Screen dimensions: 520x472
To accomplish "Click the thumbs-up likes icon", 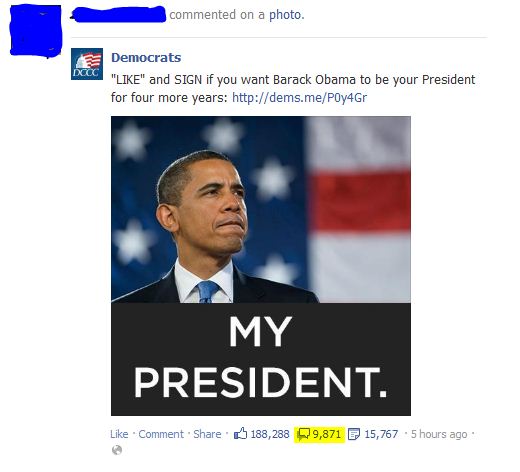I will [x=240, y=433].
